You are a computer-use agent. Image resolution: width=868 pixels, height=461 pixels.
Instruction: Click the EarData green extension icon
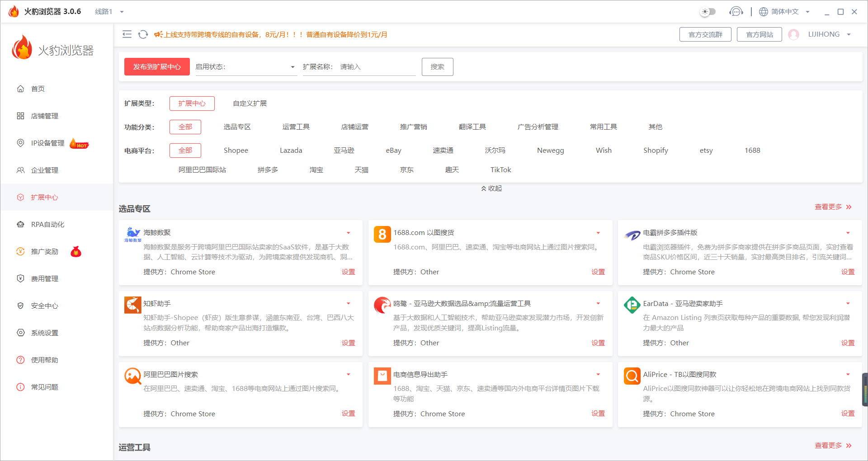click(632, 305)
